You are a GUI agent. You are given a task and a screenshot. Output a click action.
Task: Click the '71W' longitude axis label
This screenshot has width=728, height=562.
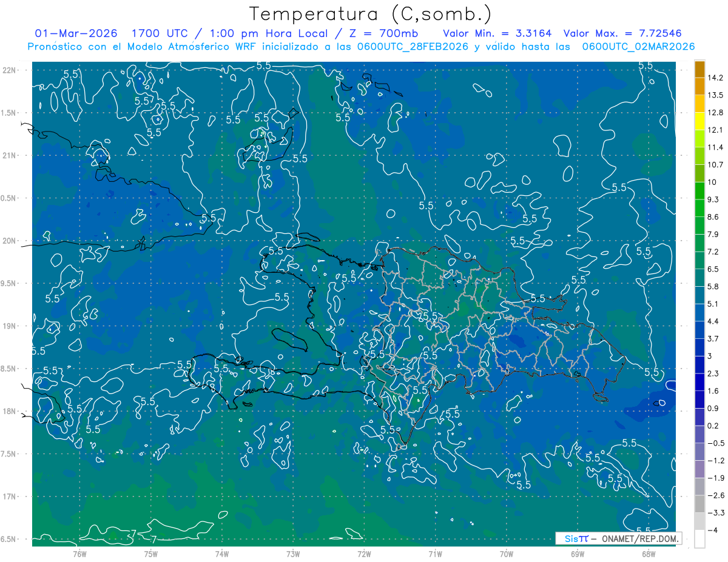click(x=435, y=554)
